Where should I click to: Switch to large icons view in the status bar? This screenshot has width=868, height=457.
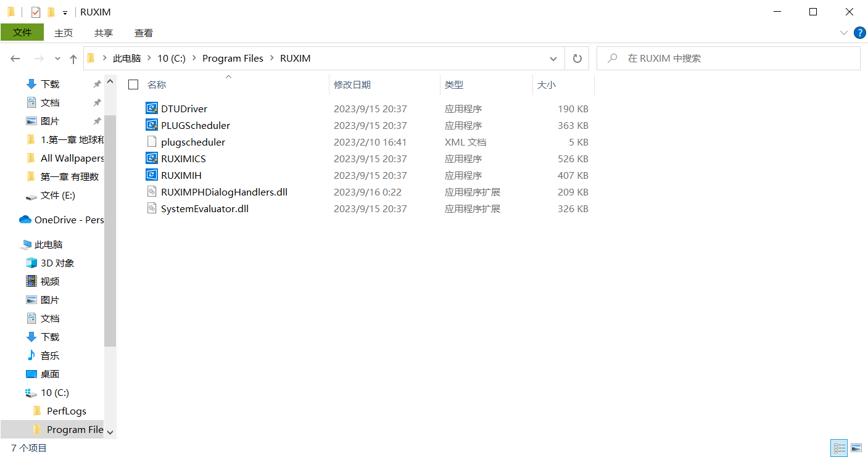tap(856, 448)
